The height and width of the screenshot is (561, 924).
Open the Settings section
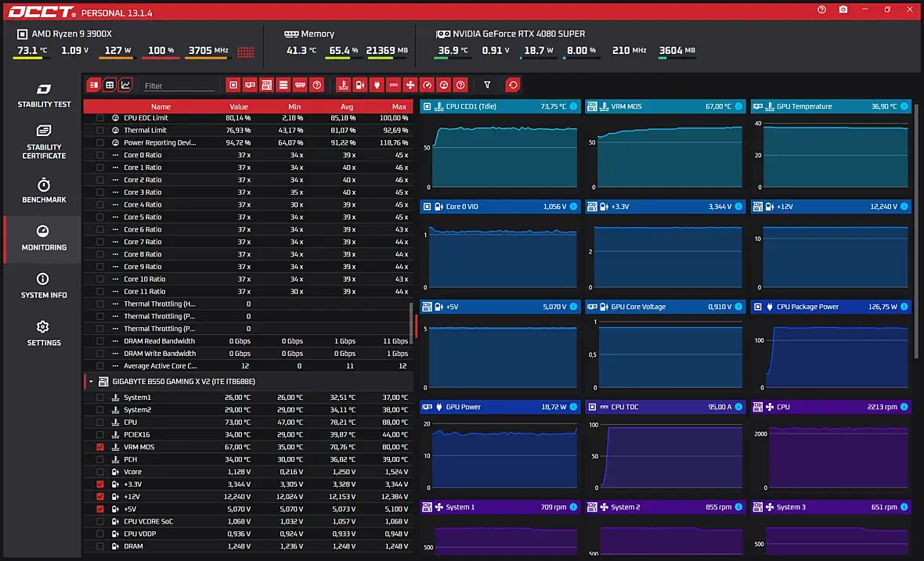tap(44, 334)
